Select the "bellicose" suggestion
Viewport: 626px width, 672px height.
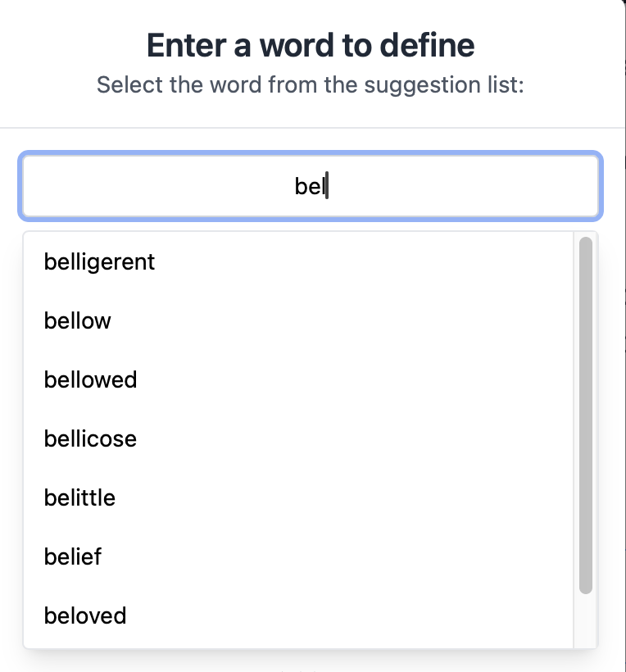[x=91, y=439]
